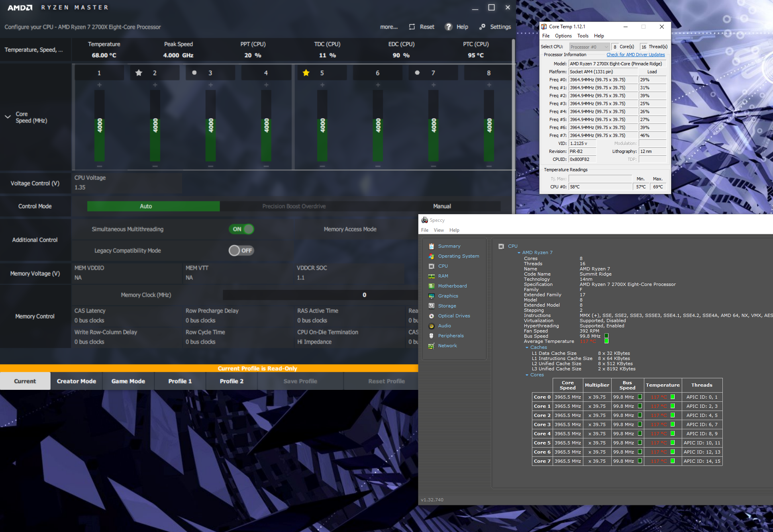Select Storage drive icon in Speccy sidebar
This screenshot has height=532, width=773.
[x=431, y=306]
